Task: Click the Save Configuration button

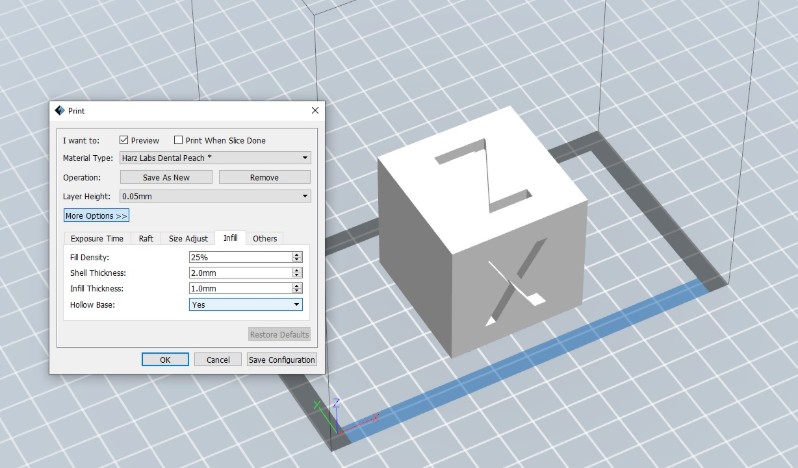Action: tap(282, 360)
